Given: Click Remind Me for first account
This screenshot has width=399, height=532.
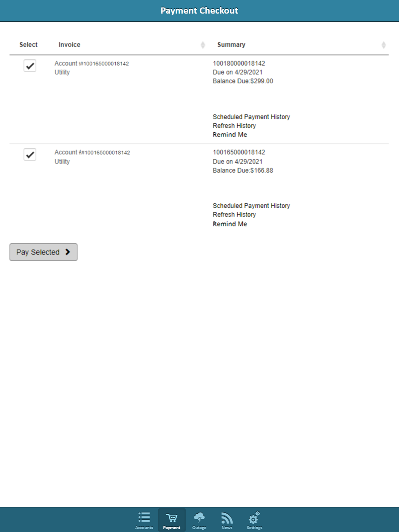Looking at the screenshot, I should [x=230, y=135].
